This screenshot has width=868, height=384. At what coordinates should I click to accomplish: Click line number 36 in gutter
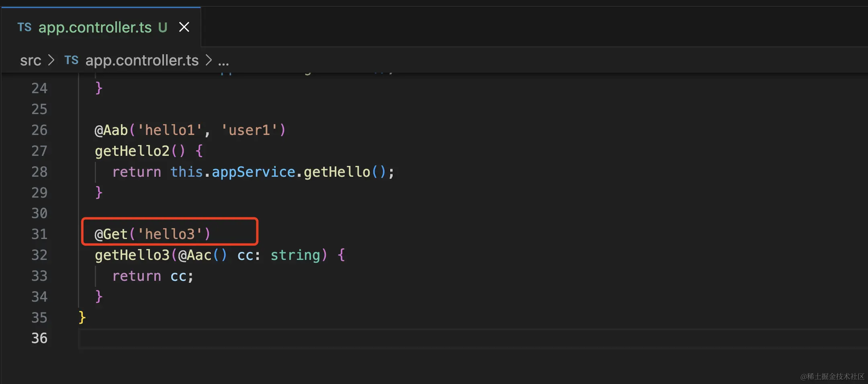click(39, 338)
